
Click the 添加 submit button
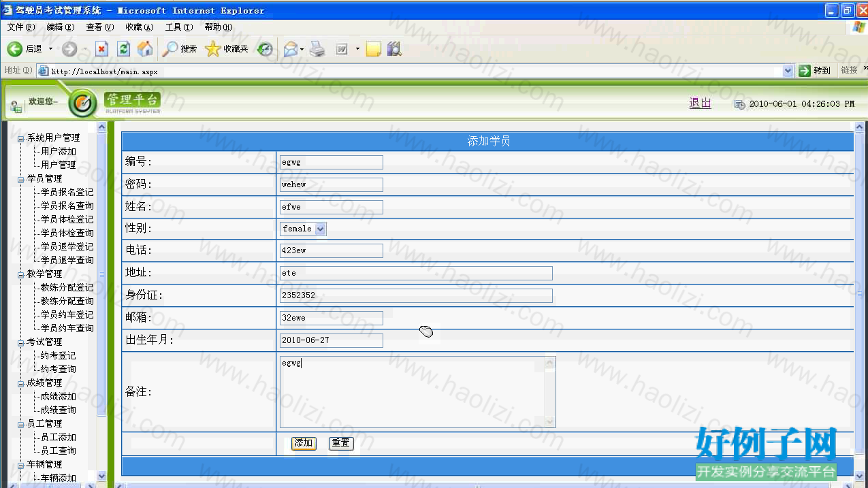[304, 443]
